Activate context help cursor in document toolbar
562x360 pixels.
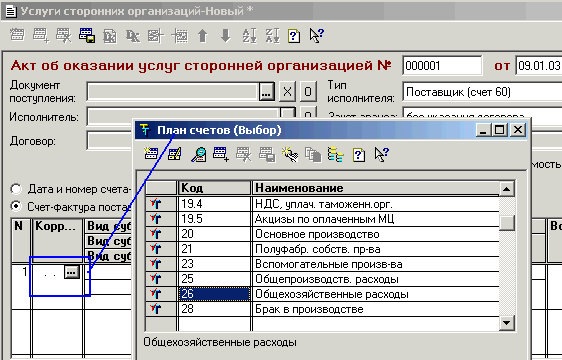(316, 36)
